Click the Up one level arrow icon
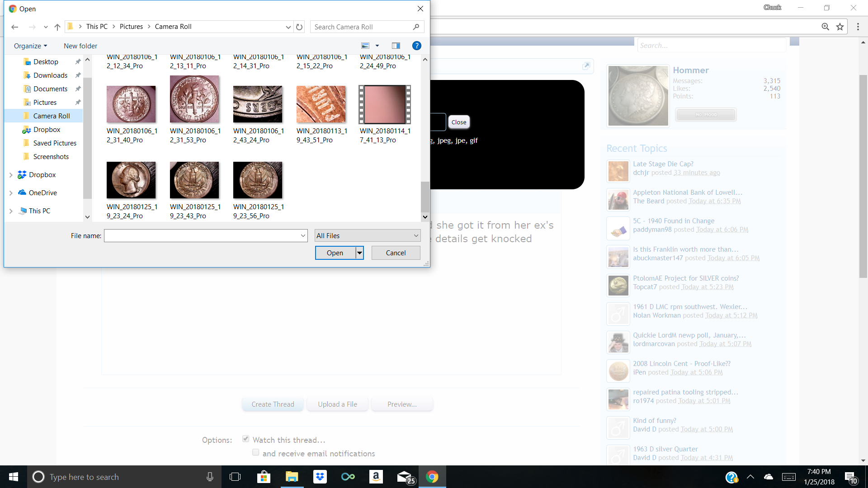868x488 pixels. 57,27
